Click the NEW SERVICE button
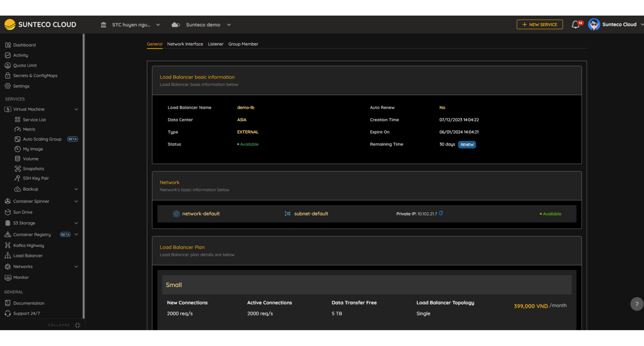 coord(540,24)
